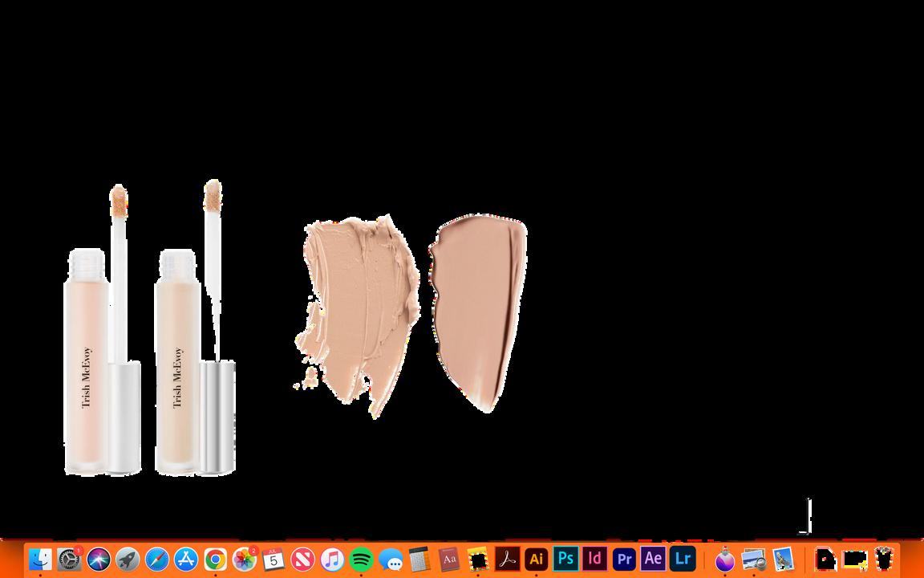Open Adobe InDesign (Id)
924x578 pixels.
pyautogui.click(x=595, y=559)
